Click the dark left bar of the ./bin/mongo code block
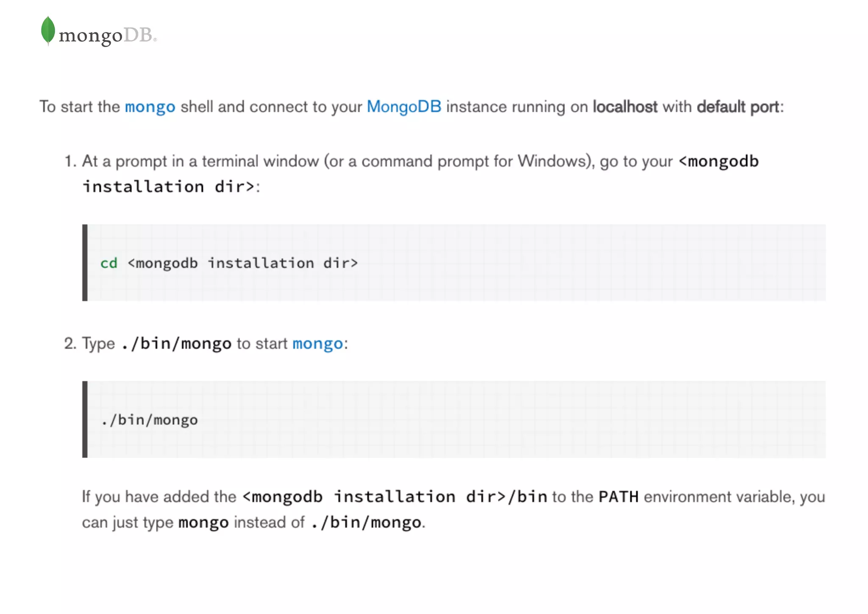Viewport: 868px width, 614px height. click(85, 419)
